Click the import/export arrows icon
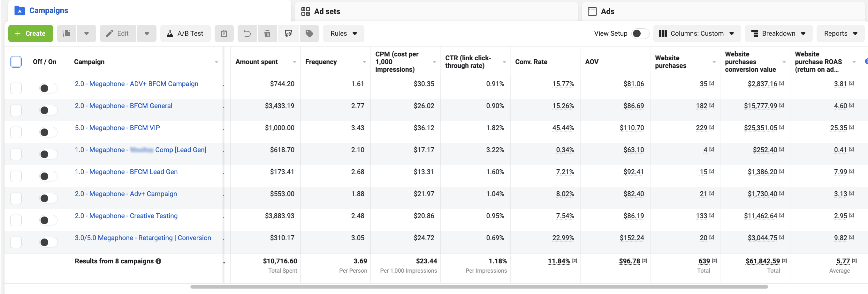This screenshot has height=294, width=868. click(288, 33)
